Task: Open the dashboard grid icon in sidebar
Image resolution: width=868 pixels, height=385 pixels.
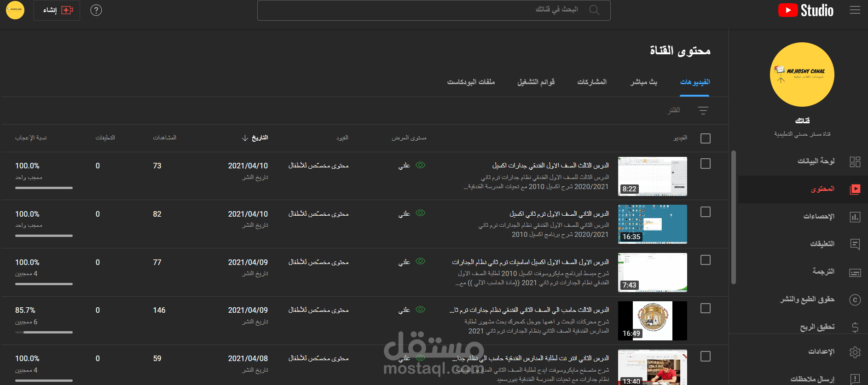Action: (855, 161)
